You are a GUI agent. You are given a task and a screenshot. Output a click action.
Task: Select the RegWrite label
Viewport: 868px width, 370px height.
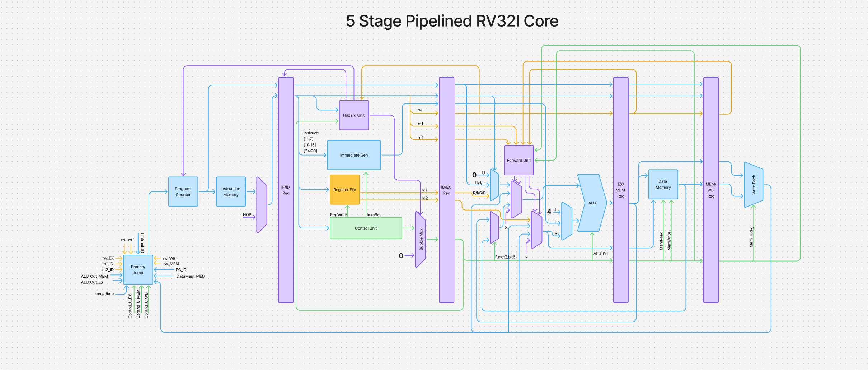click(338, 215)
